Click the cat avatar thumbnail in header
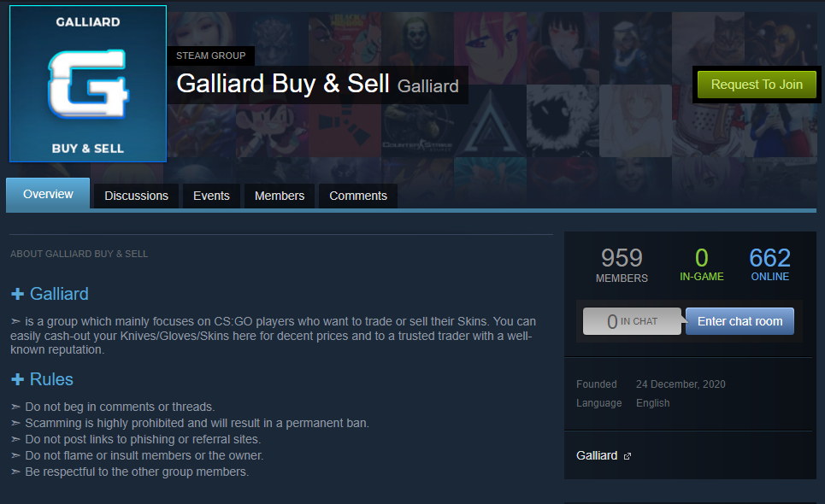Screen dimensions: 825x504 708,49
